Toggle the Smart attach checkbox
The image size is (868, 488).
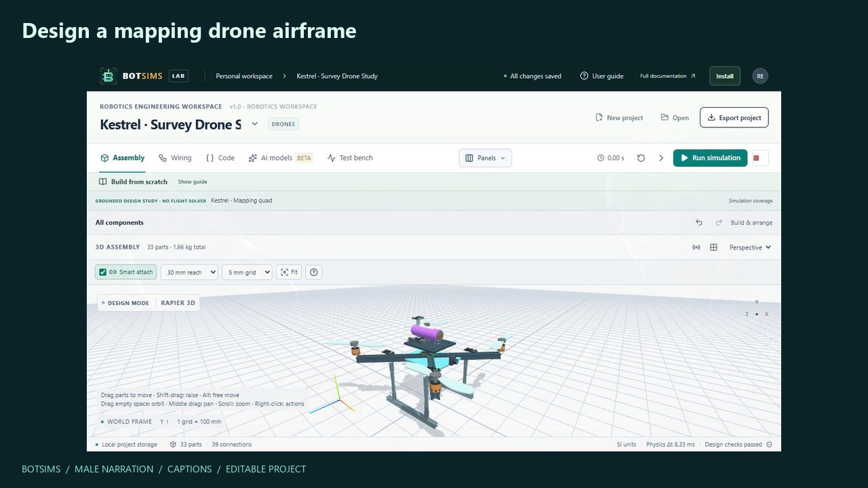103,272
